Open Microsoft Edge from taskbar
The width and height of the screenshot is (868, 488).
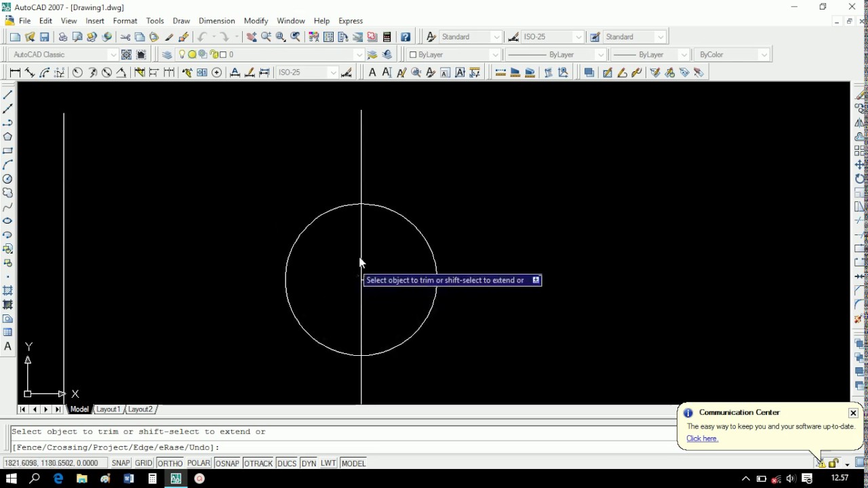58,479
